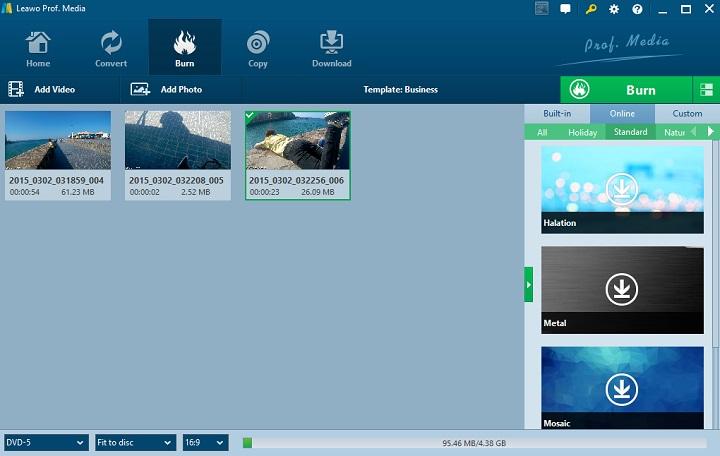Show previous template categories with left arrow

tap(693, 132)
